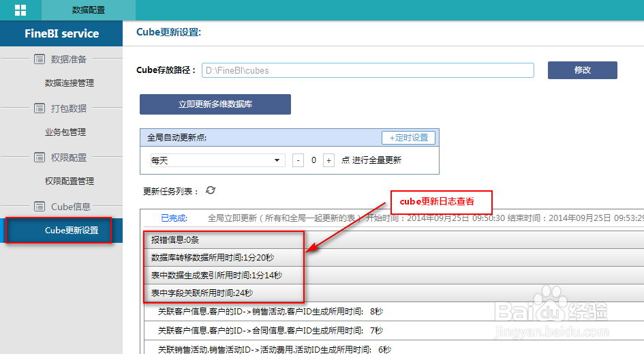Click the Cube信息 section heading
Screen dimensions: 644x354
click(71, 207)
